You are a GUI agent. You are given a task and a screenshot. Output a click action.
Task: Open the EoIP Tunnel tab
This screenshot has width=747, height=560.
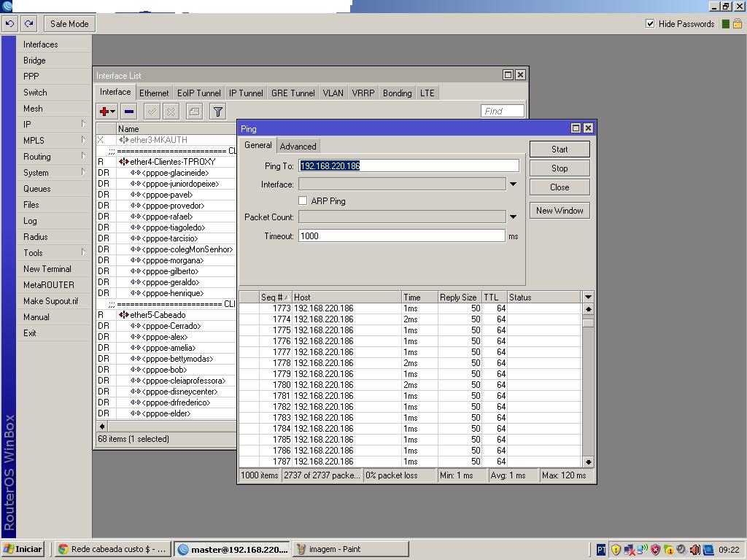[198, 93]
